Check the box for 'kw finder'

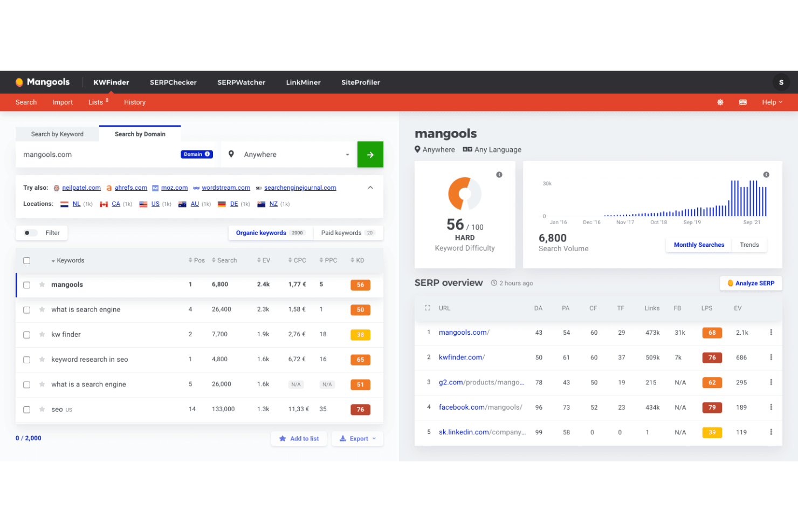coord(27,335)
